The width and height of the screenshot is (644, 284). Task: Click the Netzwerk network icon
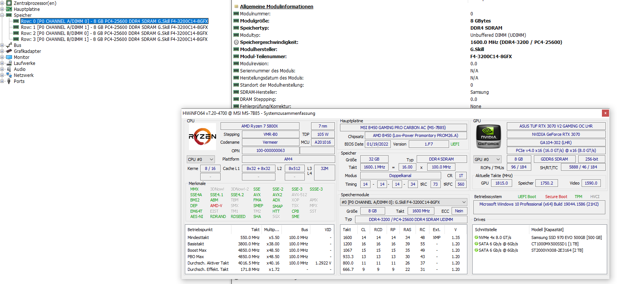click(9, 75)
